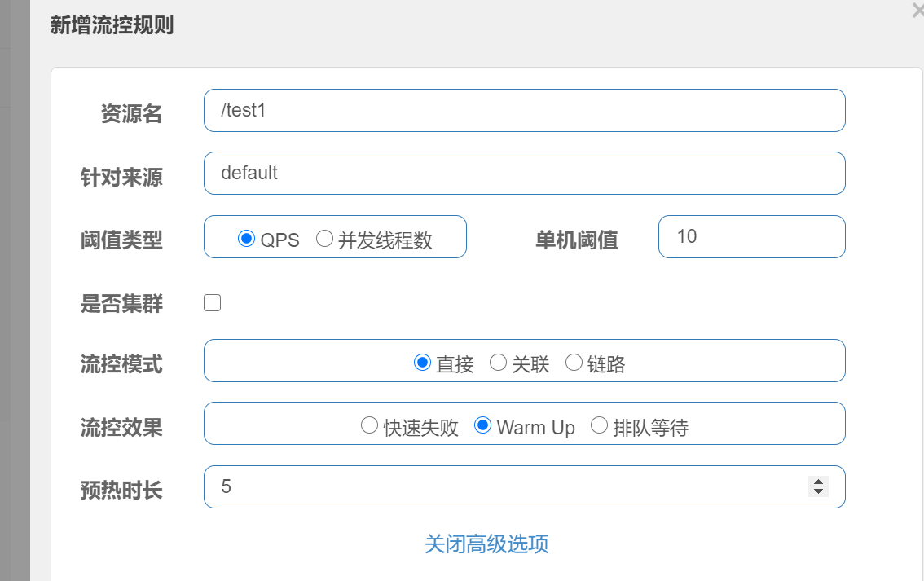Choose 直接 flow control mode
924x581 pixels.
coord(422,363)
